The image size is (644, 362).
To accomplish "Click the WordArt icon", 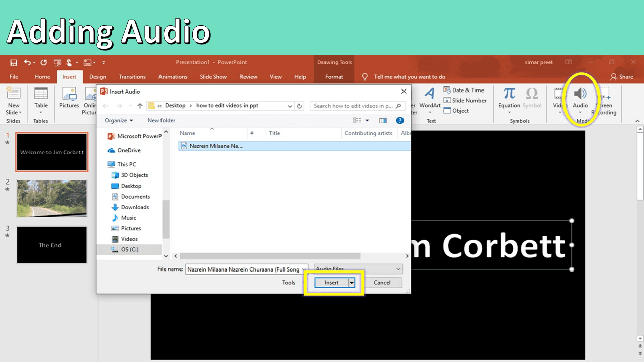I will pyautogui.click(x=429, y=94).
